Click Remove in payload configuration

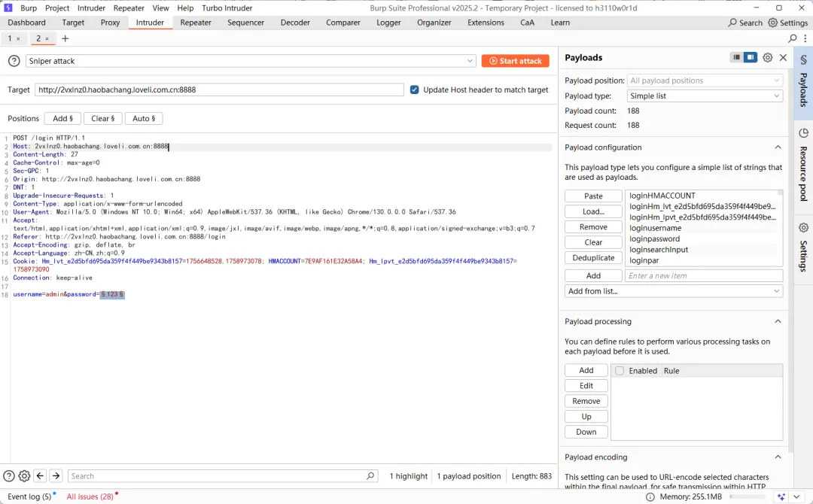click(593, 227)
